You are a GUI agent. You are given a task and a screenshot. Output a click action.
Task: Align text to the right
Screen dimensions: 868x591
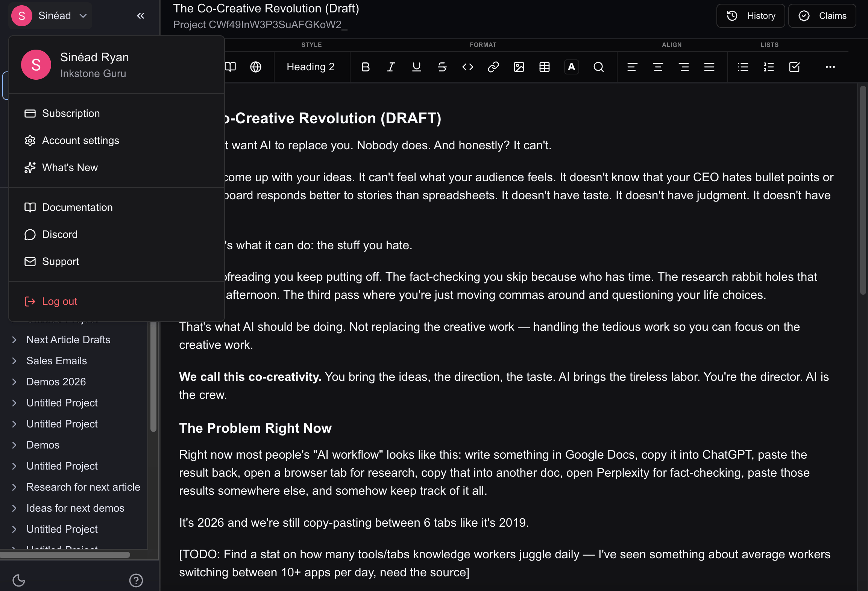point(684,67)
